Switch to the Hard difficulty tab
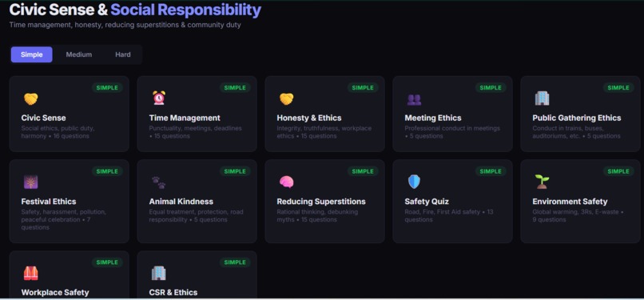 point(123,54)
